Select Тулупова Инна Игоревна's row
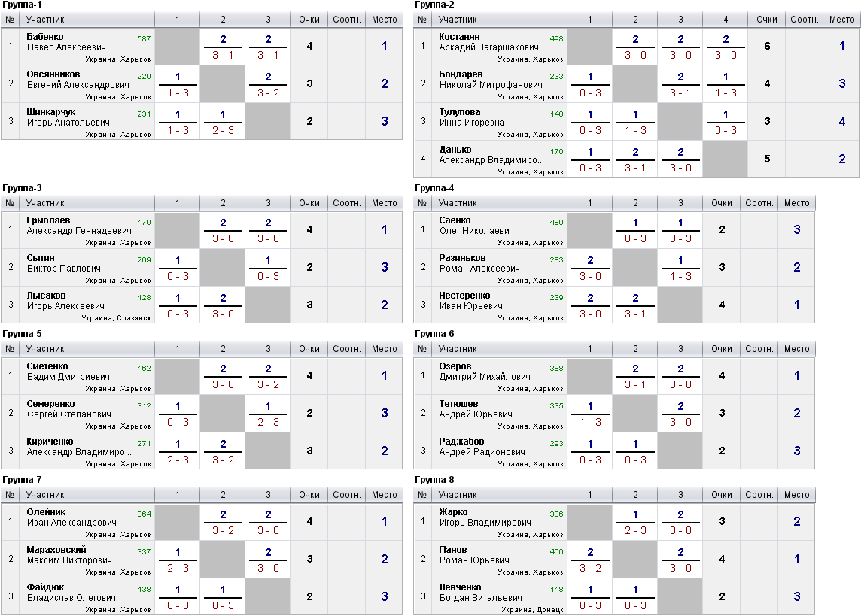Image resolution: width=864 pixels, height=616 pixels. click(637, 121)
